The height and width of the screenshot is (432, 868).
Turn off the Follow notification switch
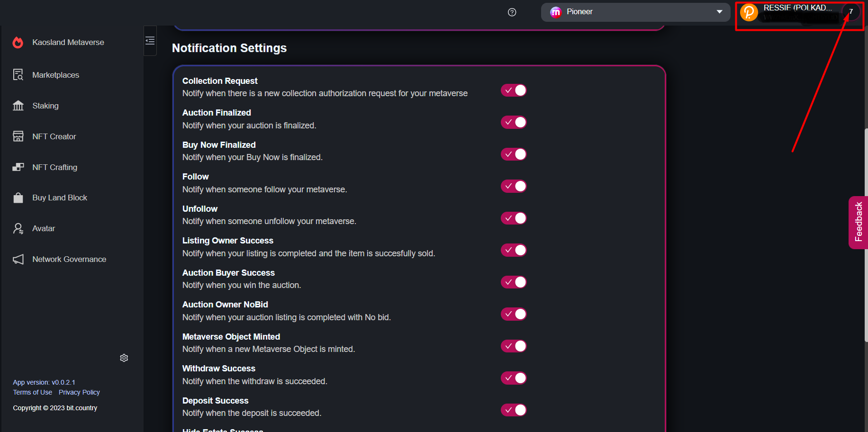pyautogui.click(x=514, y=186)
